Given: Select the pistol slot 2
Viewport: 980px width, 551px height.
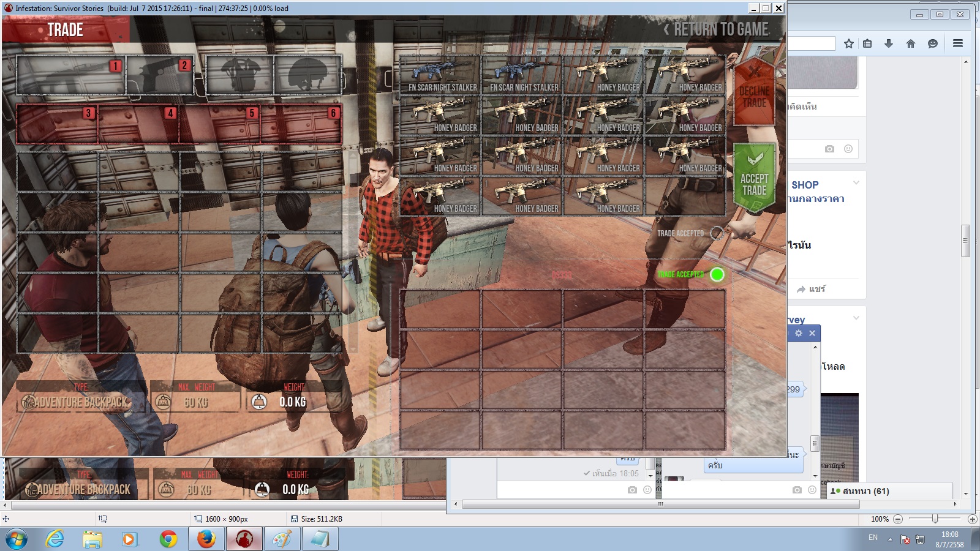Looking at the screenshot, I should pyautogui.click(x=160, y=75).
